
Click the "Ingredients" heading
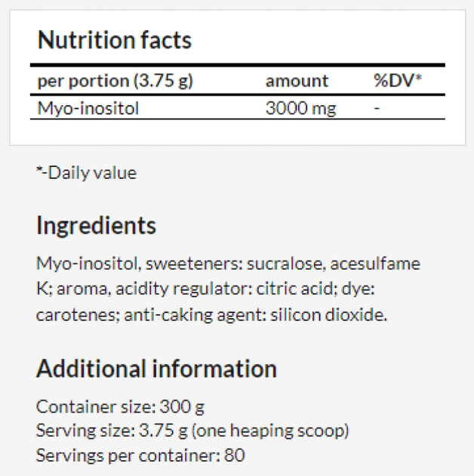(x=96, y=225)
